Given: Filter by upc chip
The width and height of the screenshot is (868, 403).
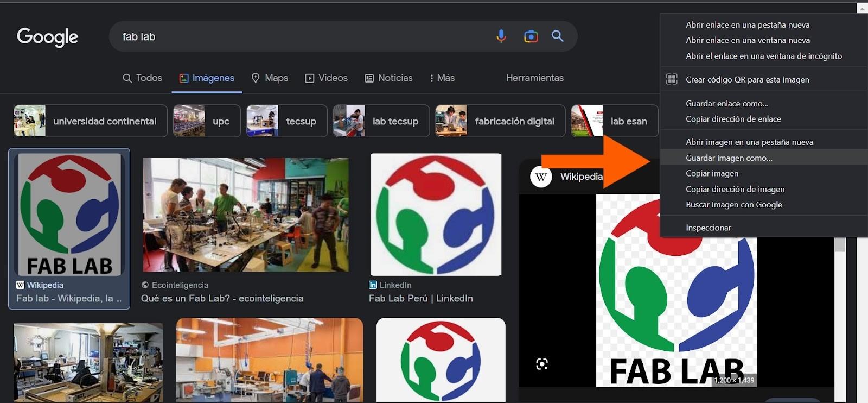Looking at the screenshot, I should coord(207,121).
